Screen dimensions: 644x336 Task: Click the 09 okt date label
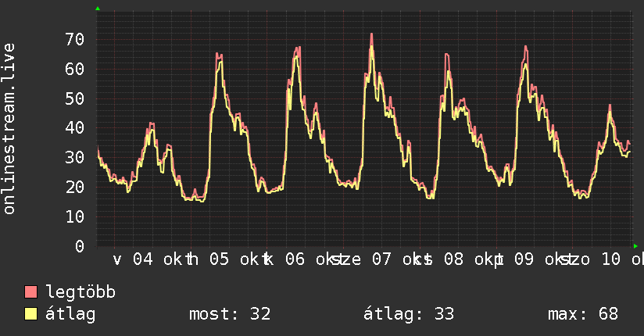click(x=540, y=259)
